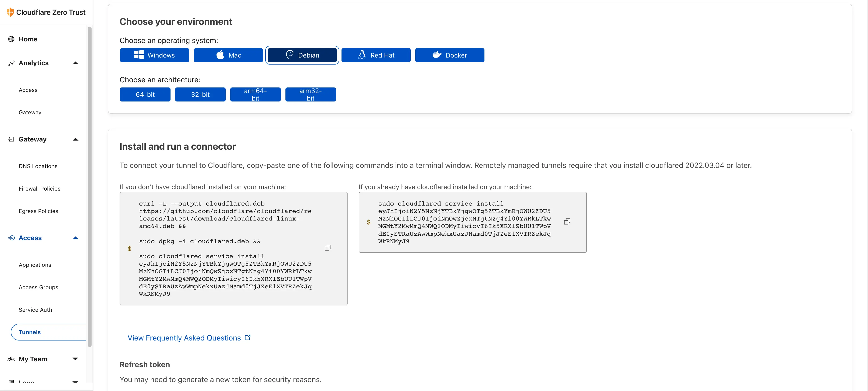
Task: Open Applications under Access
Action: [35, 265]
